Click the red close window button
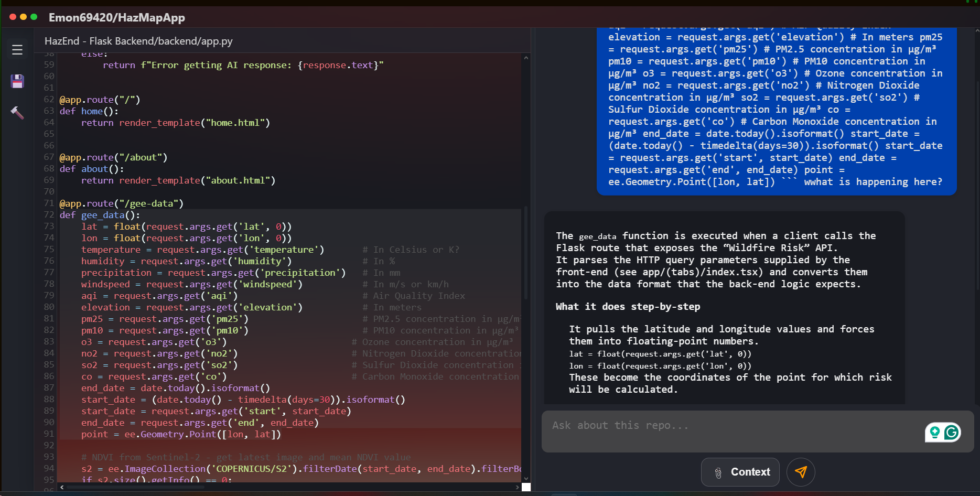This screenshot has height=496, width=980. click(13, 17)
